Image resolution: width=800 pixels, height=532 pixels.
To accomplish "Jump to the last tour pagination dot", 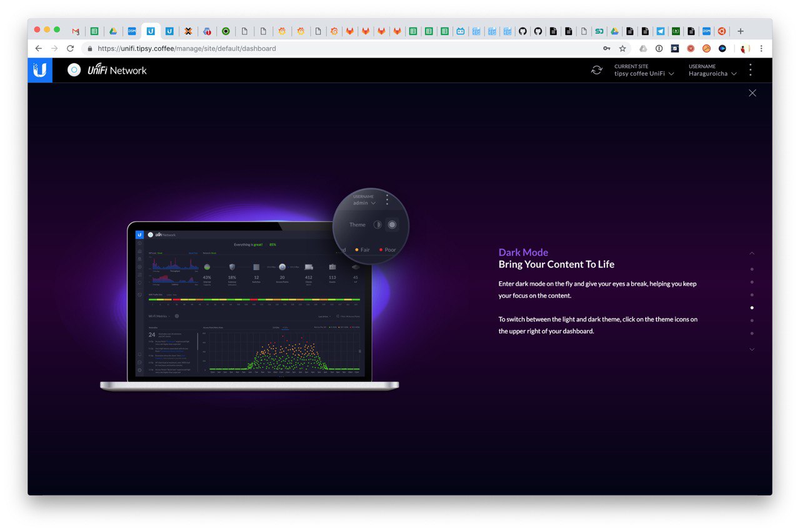I will [x=752, y=333].
